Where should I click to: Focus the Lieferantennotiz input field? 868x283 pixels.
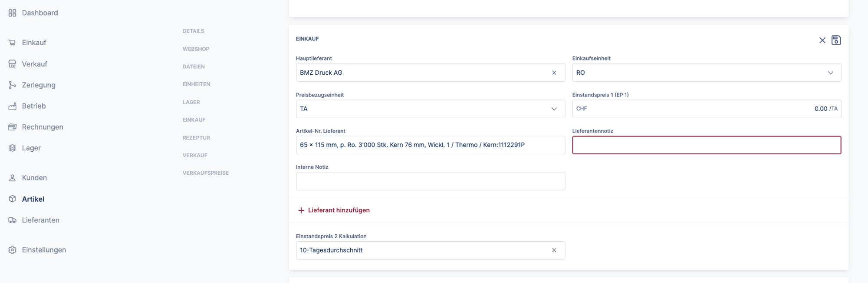click(x=706, y=145)
